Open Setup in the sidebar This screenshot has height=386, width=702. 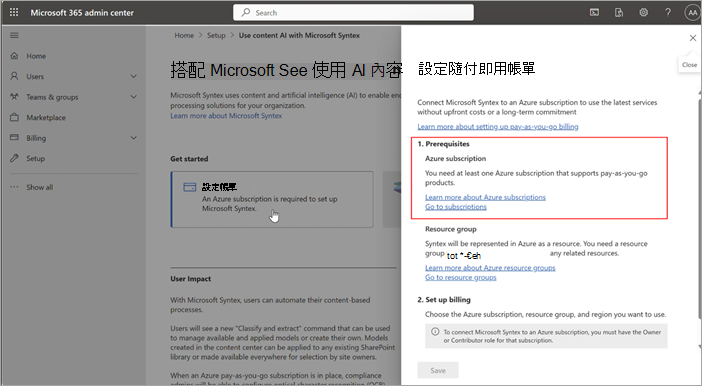[35, 159]
